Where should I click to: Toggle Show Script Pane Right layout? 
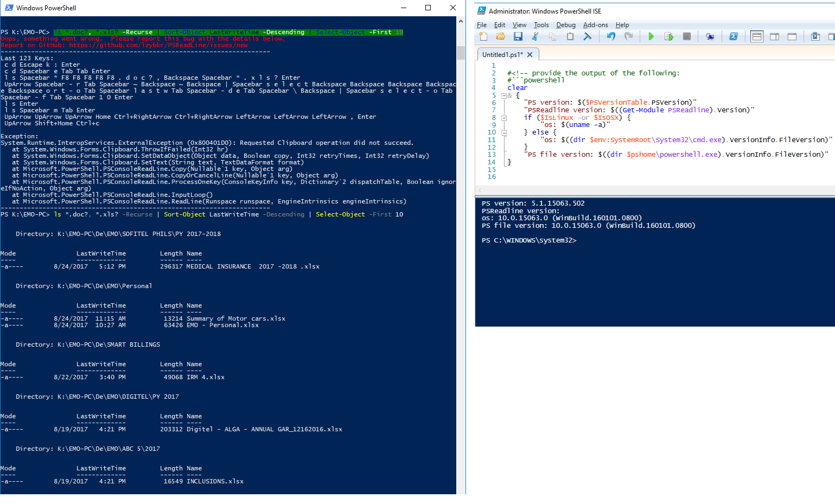point(775,36)
